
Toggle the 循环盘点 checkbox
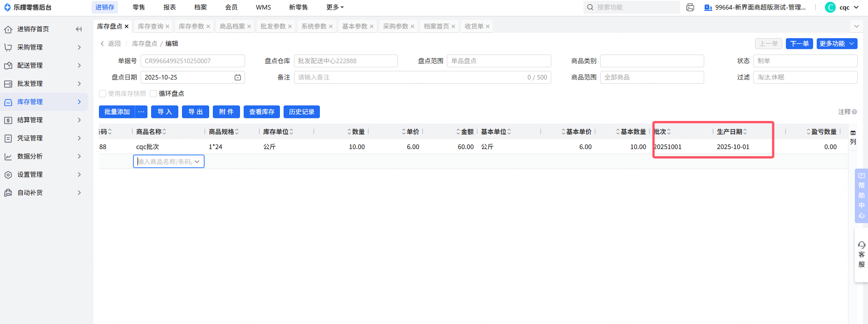(x=153, y=94)
